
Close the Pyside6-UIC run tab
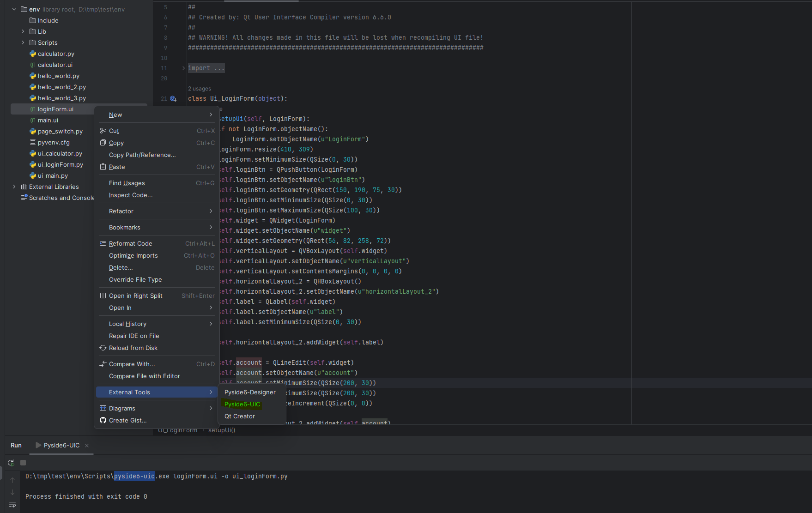(x=87, y=446)
